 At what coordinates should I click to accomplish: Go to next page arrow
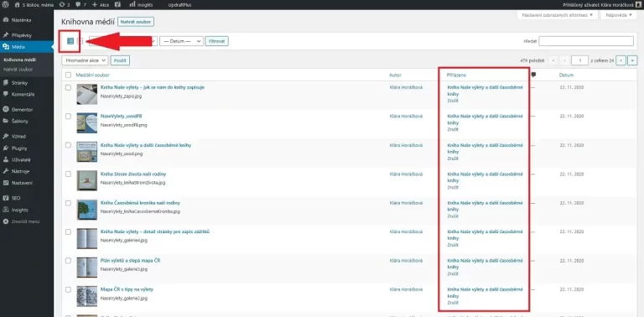[622, 60]
